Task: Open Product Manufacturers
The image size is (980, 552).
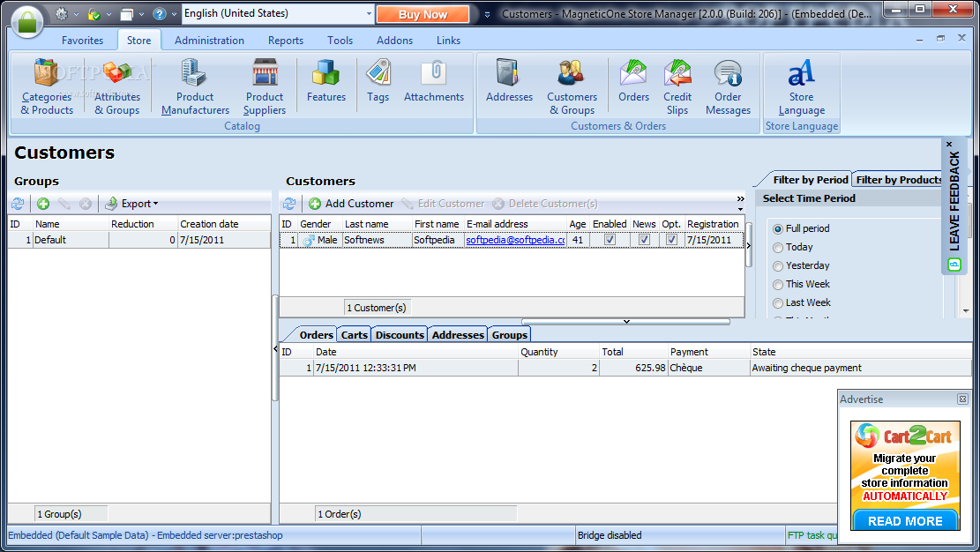Action: coord(195,86)
